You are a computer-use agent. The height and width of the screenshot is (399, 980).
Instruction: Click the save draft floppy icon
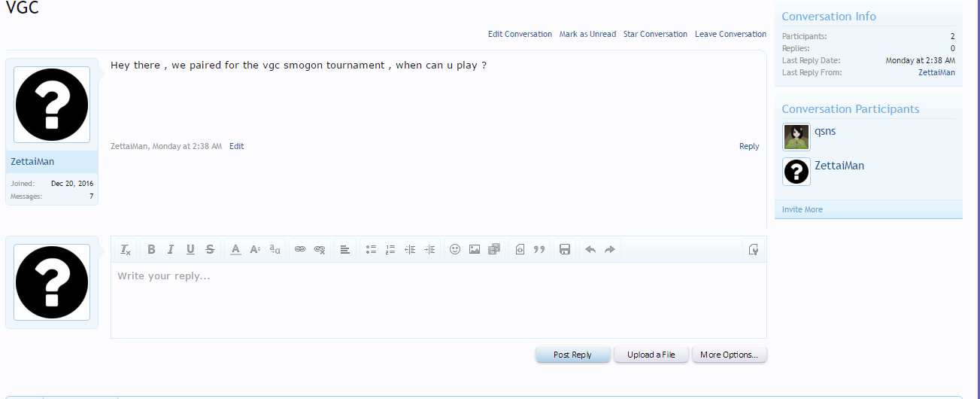[x=565, y=249]
